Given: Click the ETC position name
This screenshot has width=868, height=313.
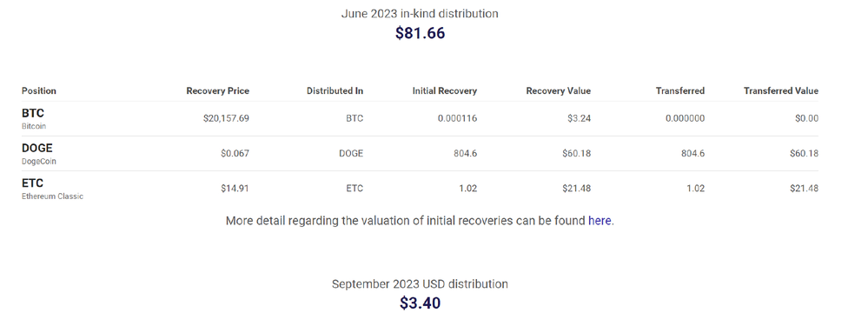Looking at the screenshot, I should (32, 183).
